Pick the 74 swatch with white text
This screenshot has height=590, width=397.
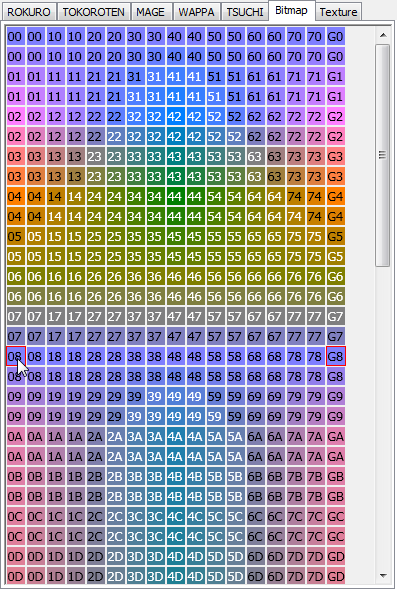click(295, 216)
